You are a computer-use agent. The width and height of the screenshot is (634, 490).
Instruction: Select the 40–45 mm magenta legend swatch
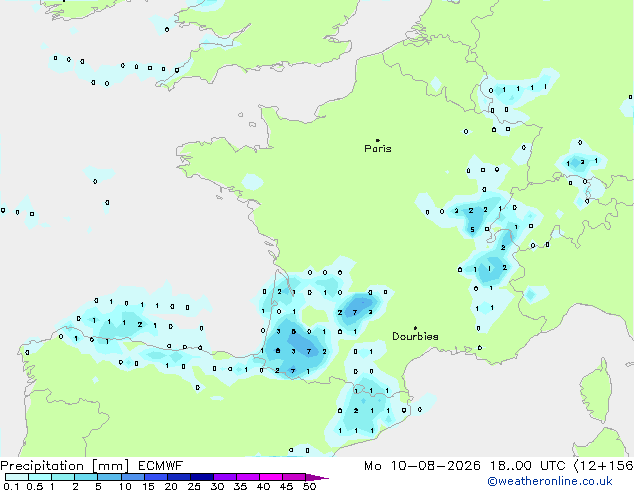click(x=271, y=477)
